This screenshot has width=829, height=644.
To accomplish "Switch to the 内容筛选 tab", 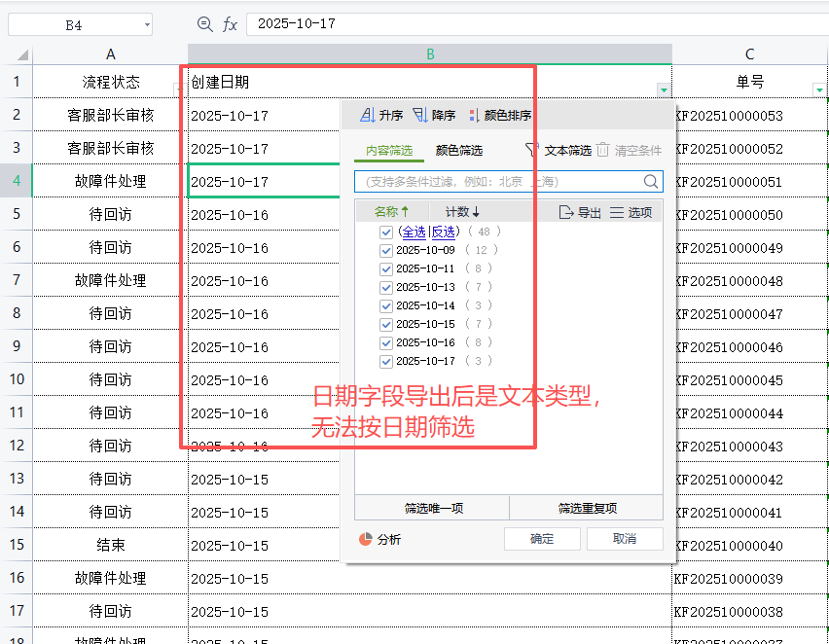I will point(389,151).
